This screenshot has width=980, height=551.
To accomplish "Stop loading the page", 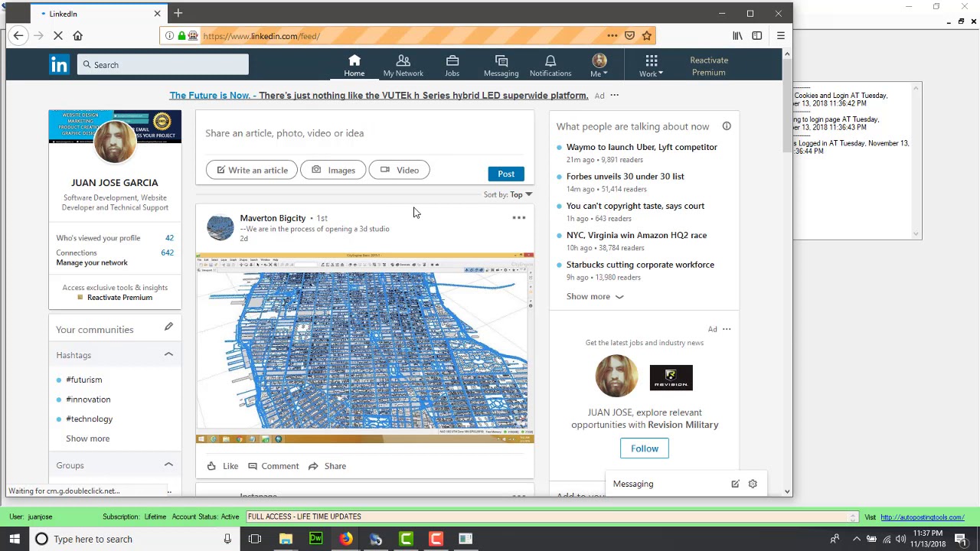I will pyautogui.click(x=57, y=35).
